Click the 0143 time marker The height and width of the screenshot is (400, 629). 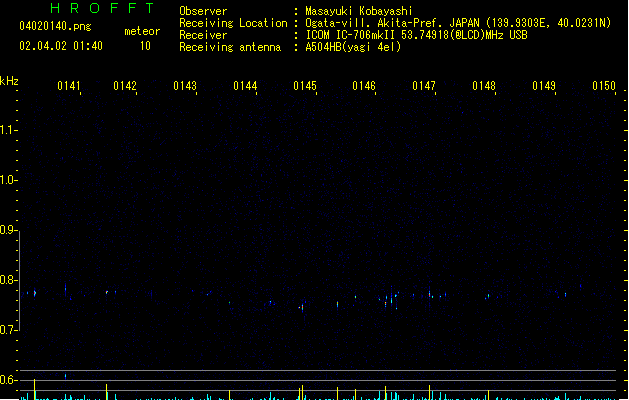[185, 86]
